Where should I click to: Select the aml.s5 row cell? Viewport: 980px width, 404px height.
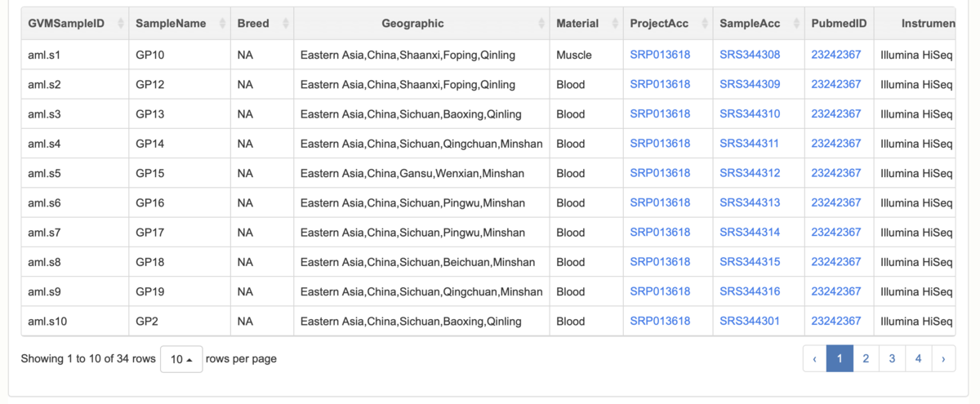75,173
